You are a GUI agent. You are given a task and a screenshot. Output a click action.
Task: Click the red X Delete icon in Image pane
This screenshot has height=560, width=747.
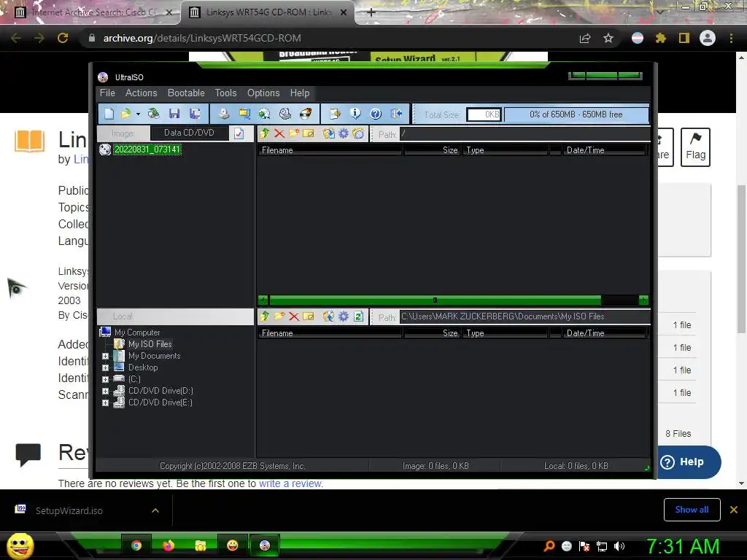click(x=279, y=134)
